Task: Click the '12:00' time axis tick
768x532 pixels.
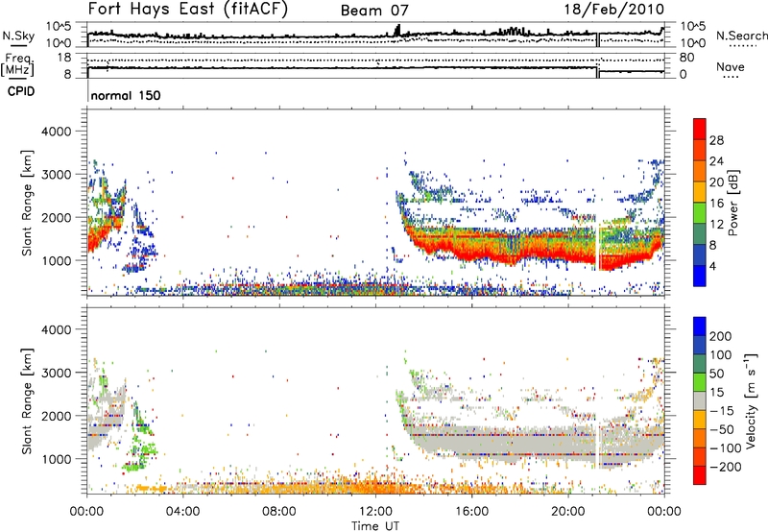Action: 375,512
